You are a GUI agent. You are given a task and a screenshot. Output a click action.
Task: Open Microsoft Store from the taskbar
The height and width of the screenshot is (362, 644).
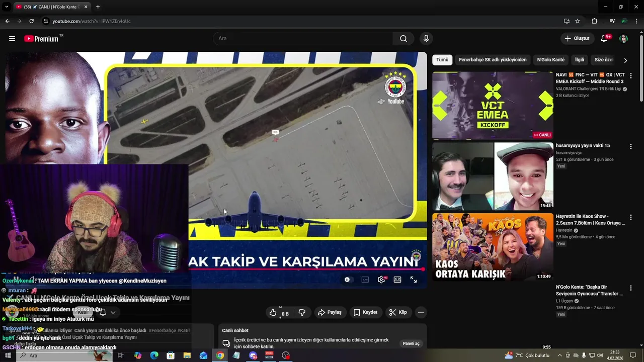171,355
